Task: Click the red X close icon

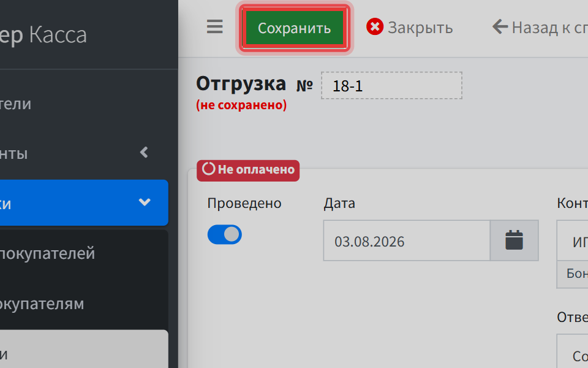Action: click(x=375, y=27)
